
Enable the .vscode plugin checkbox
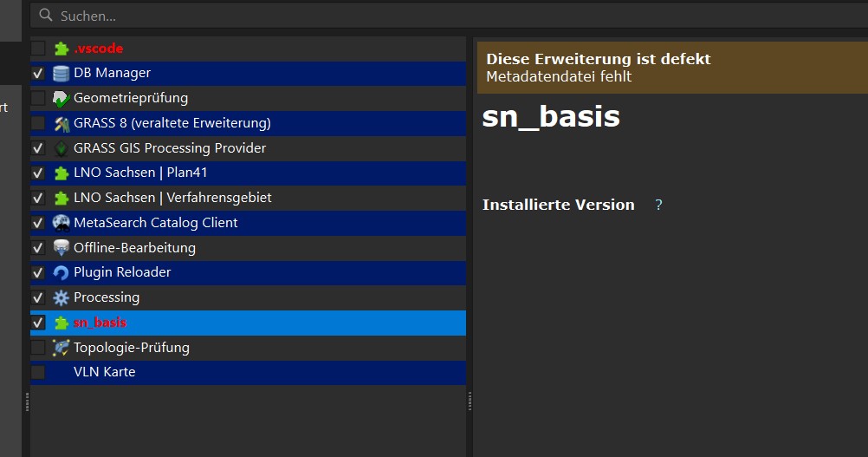[x=38, y=49]
